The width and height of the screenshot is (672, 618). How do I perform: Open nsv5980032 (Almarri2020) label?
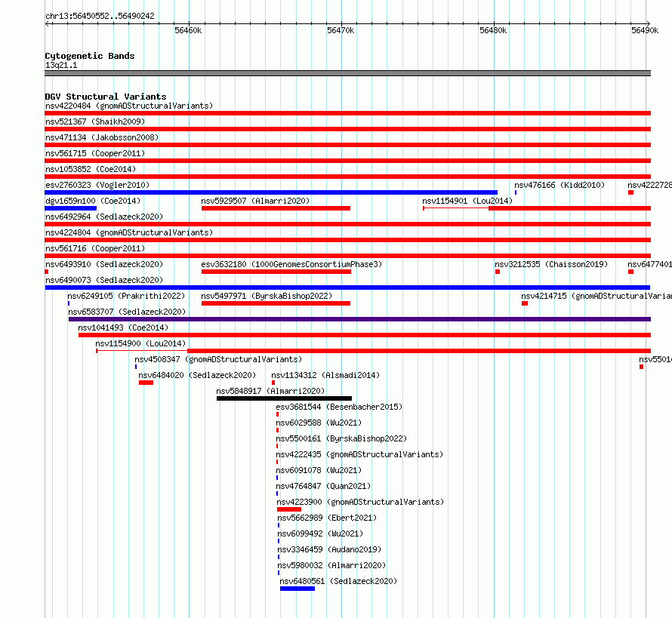(331, 565)
